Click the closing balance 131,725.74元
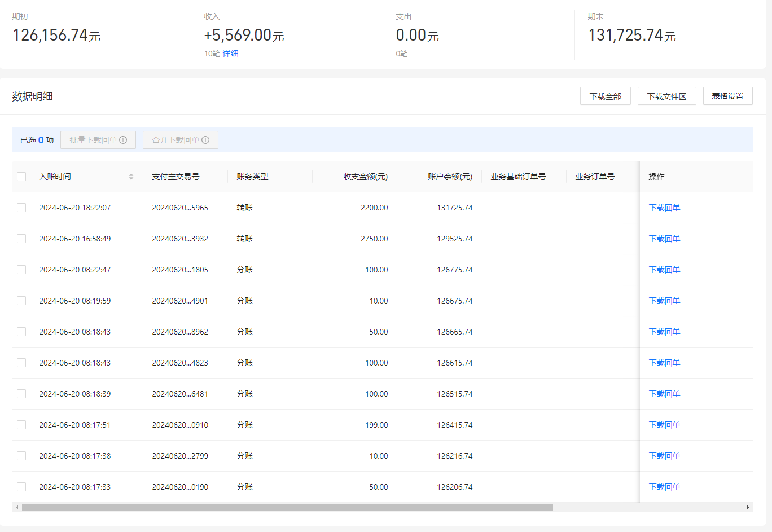The image size is (772, 532). point(631,35)
